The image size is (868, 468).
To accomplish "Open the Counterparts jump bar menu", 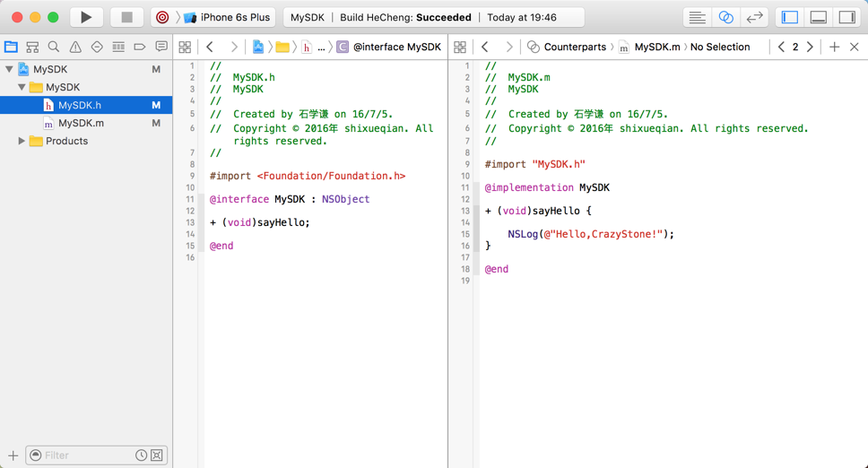I will coord(567,47).
